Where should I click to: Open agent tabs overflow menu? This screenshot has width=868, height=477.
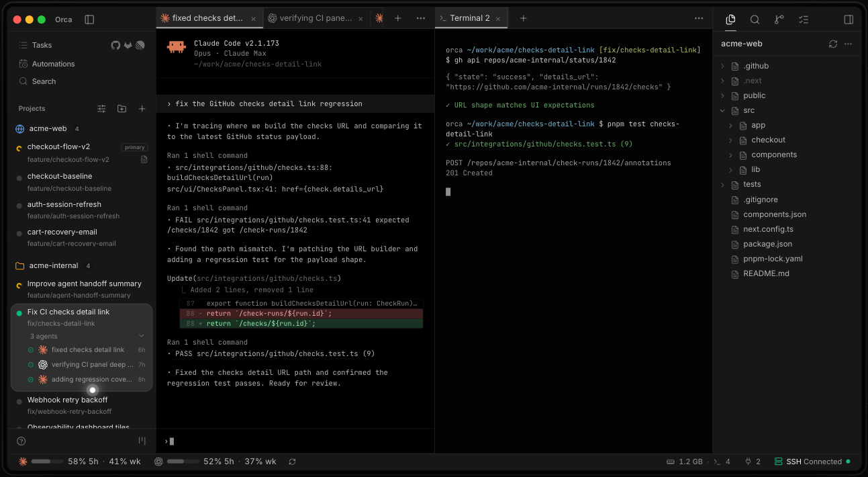coord(420,18)
